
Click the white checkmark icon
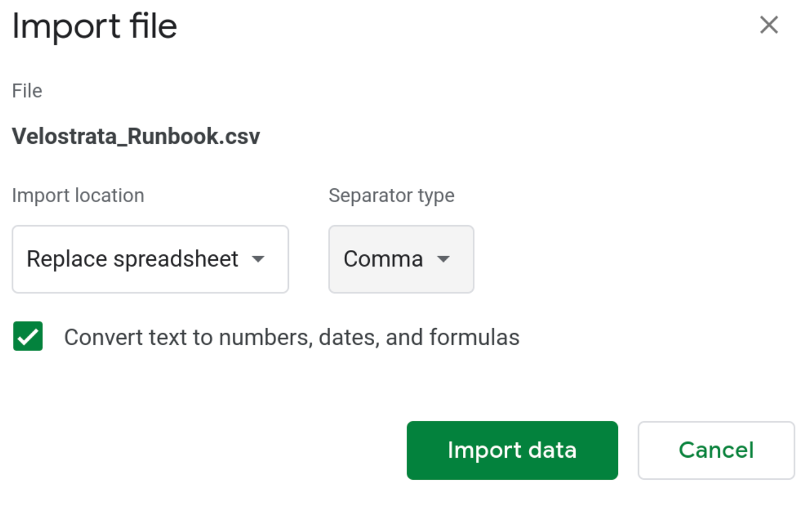28,336
